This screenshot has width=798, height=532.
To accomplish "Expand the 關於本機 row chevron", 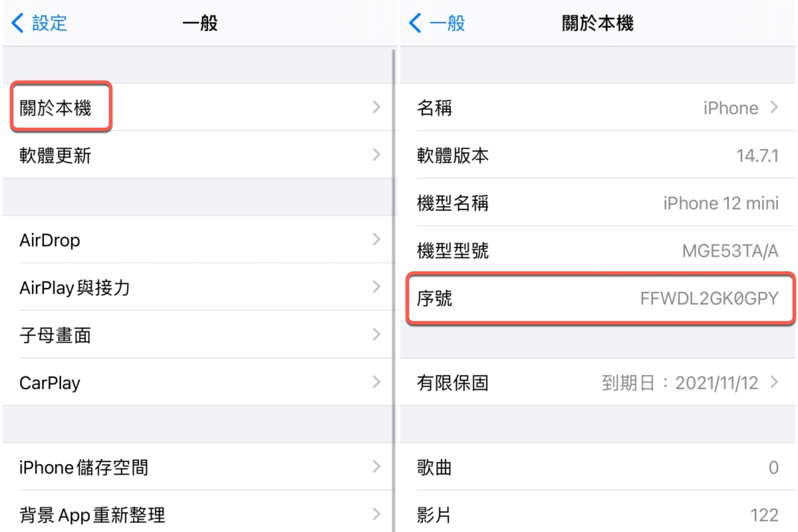I will point(376,107).
